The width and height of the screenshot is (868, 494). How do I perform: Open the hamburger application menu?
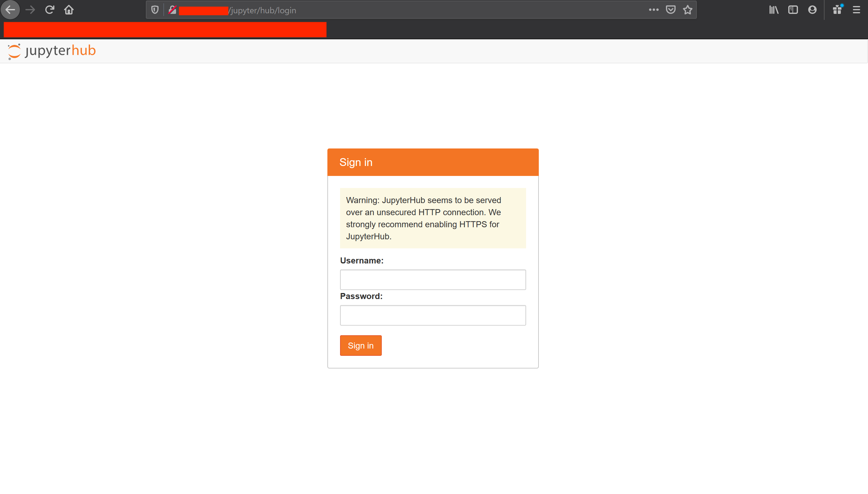(856, 10)
